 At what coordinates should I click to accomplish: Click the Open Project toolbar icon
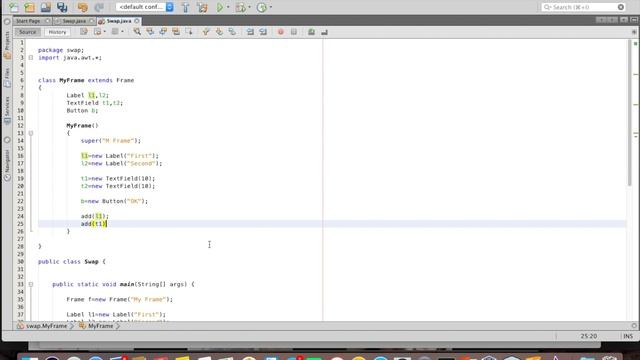46,7
